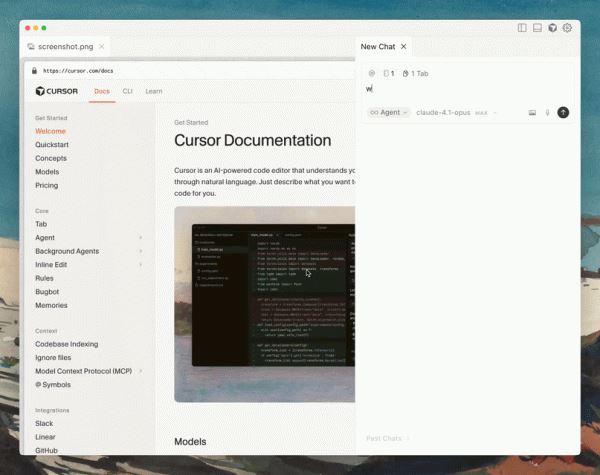
Task: Expand Model Context Protocol (MCP) section
Action: pyautogui.click(x=140, y=371)
